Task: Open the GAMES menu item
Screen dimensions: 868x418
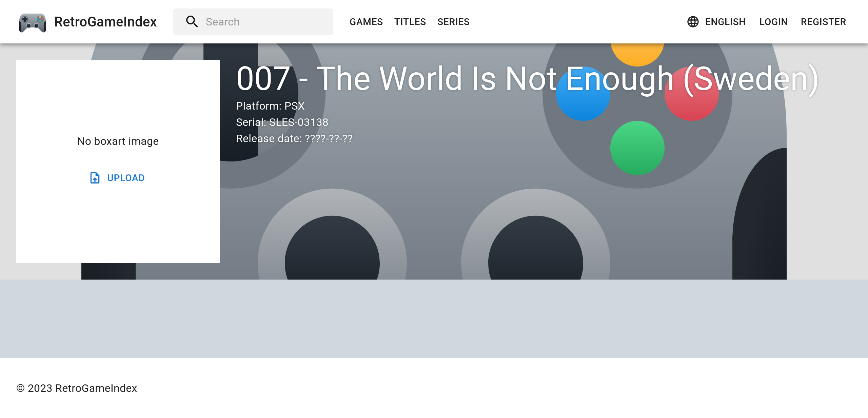Action: tap(366, 22)
